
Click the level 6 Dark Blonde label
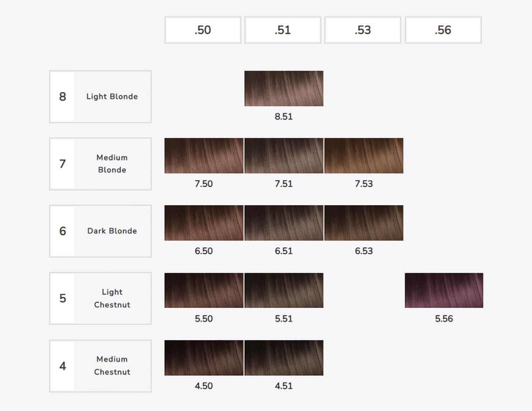[100, 231]
